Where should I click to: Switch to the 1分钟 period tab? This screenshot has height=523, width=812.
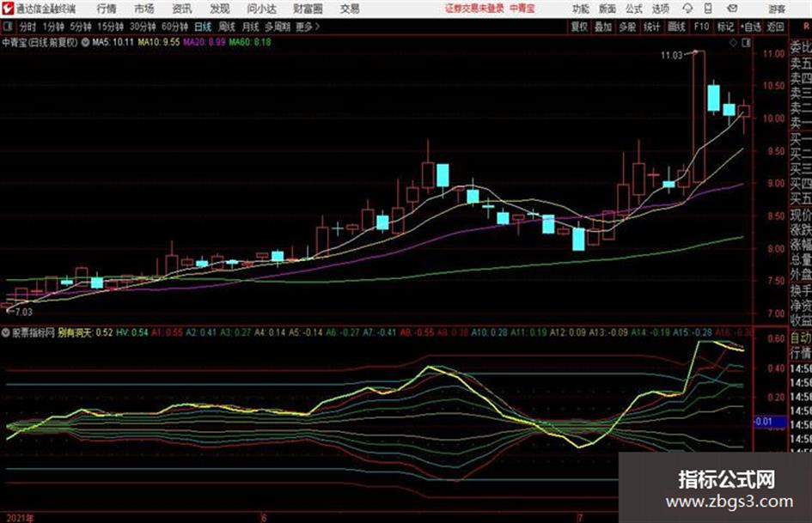53,27
